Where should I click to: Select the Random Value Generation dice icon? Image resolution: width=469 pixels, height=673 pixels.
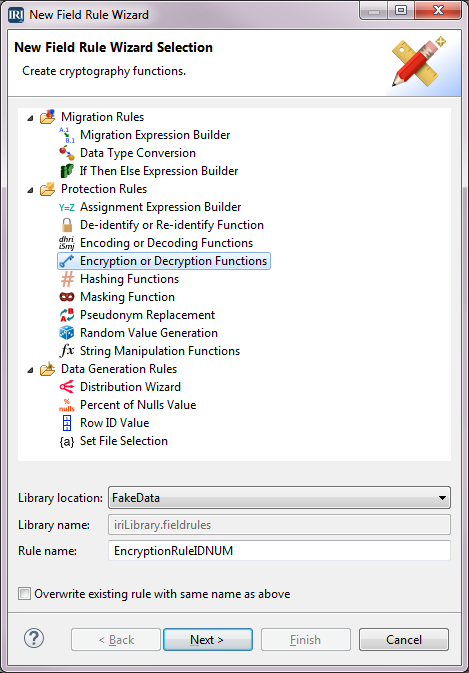(67, 333)
